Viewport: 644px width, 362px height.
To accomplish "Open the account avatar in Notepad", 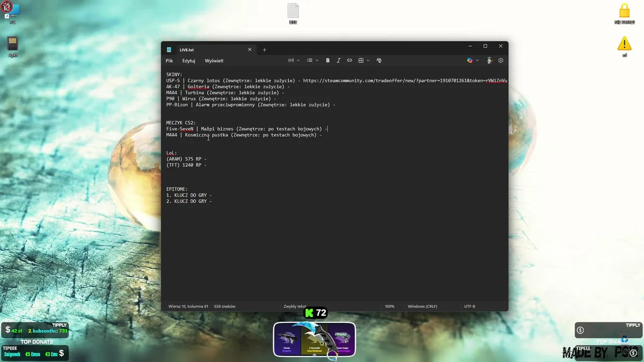I will [489, 60].
